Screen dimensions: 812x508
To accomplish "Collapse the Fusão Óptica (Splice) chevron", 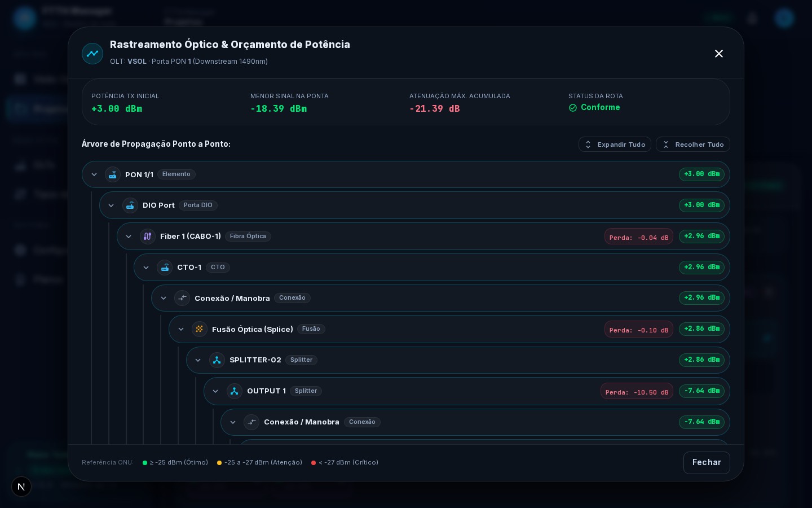I will tap(181, 329).
